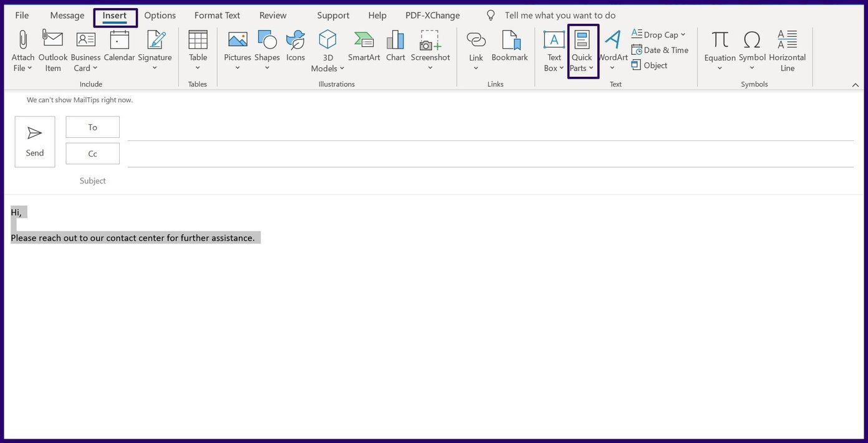Insert a Chart
Screen dimensions: 868x443
395,46
